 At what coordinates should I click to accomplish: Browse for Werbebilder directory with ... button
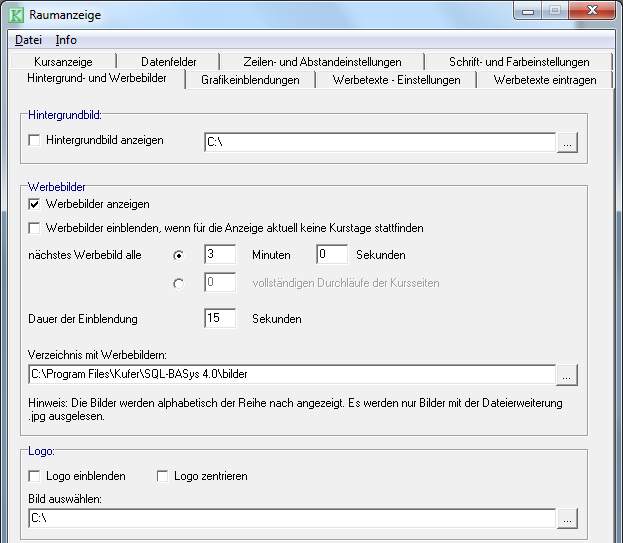[x=567, y=375]
